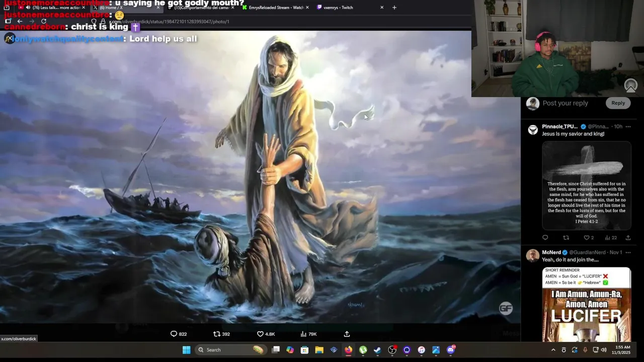Viewport: 644px width, 362px height.
Task: Reload the current page
Action: (x=44, y=22)
